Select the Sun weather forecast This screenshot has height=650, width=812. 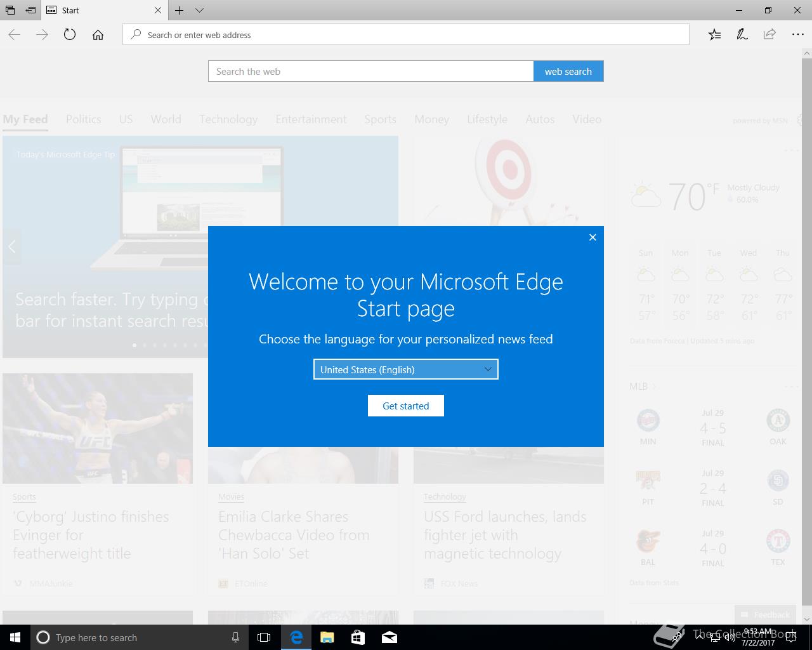(646, 284)
